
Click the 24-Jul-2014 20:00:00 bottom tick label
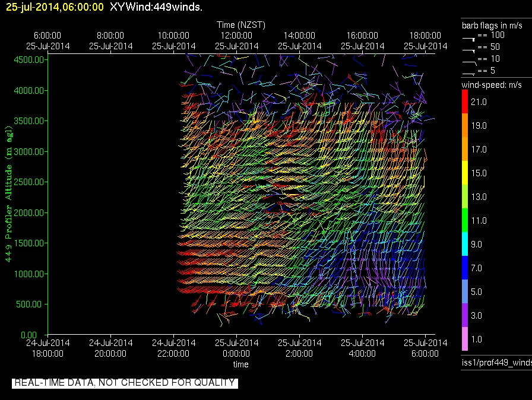[110, 348]
